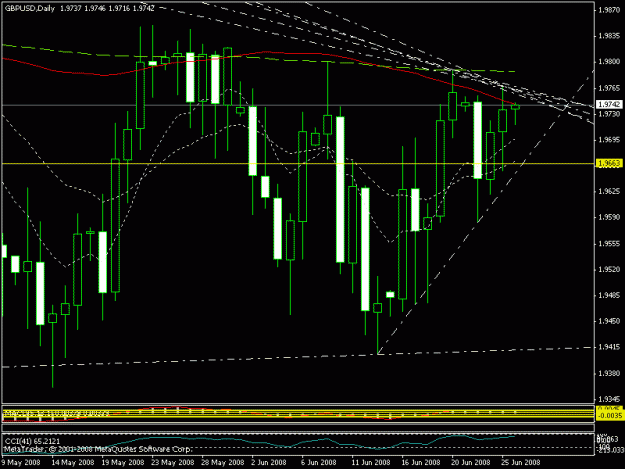The height and width of the screenshot is (469, 625).
Task: Click the current price label 1.9742
Action: pyautogui.click(x=609, y=104)
